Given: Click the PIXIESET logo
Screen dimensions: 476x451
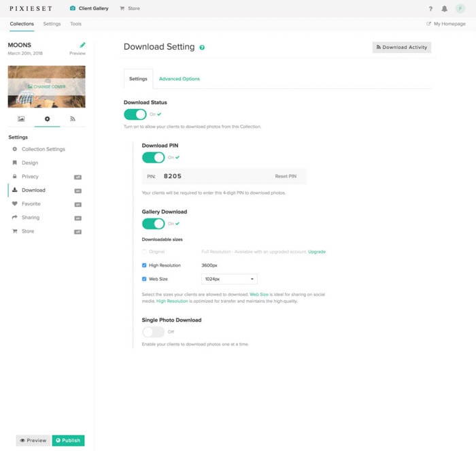Looking at the screenshot, I should 31,9.
